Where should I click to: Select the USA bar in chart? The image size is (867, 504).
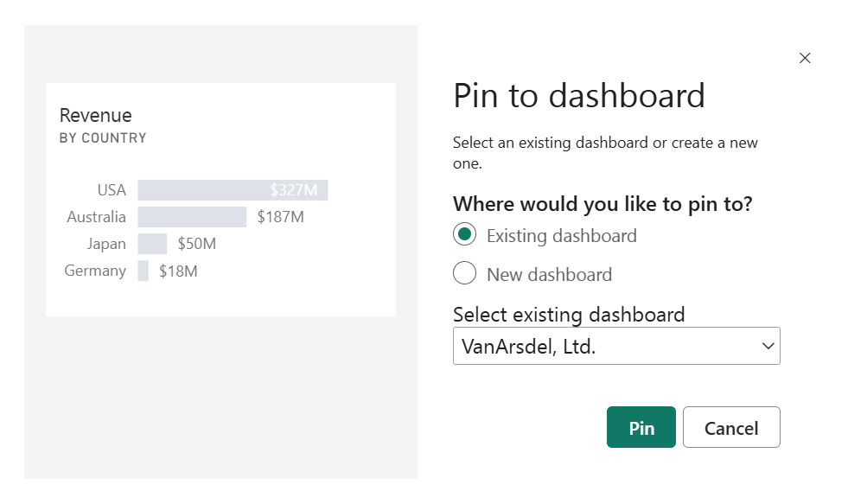203,190
